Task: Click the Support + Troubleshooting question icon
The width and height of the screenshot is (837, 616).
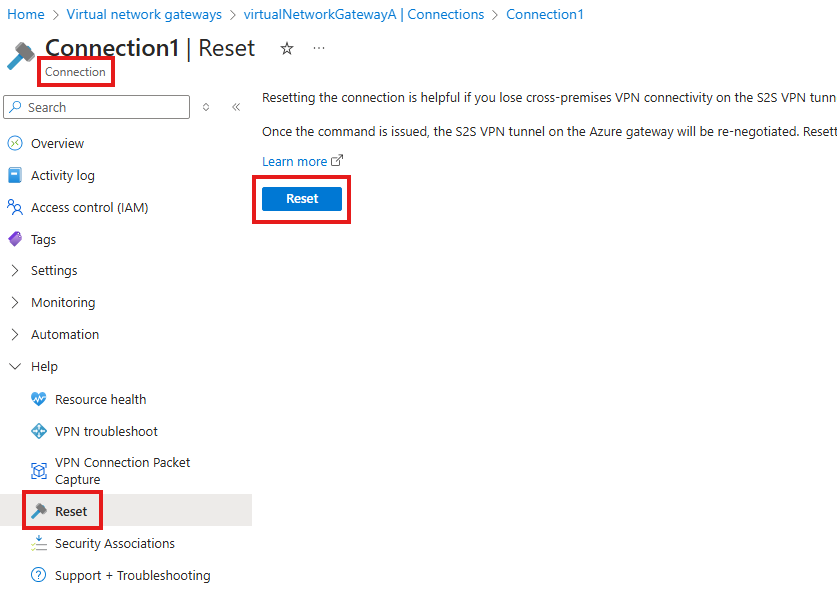Action: (38, 575)
